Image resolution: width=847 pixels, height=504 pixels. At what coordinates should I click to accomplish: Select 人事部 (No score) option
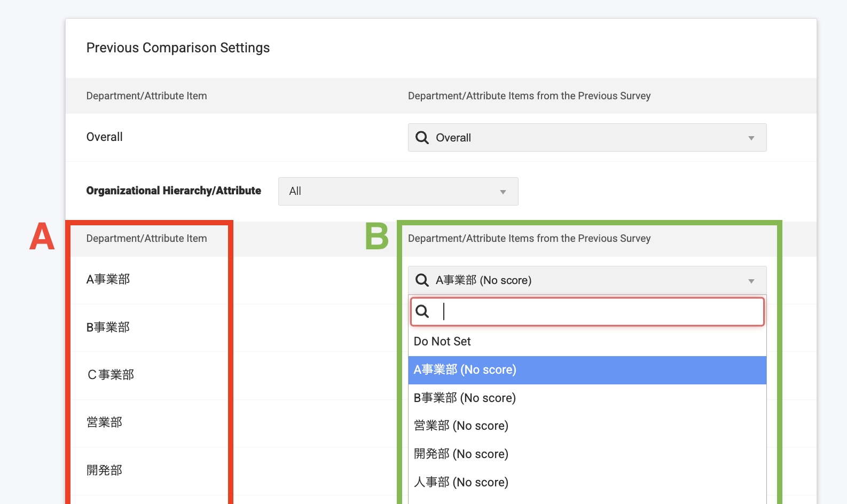(461, 483)
